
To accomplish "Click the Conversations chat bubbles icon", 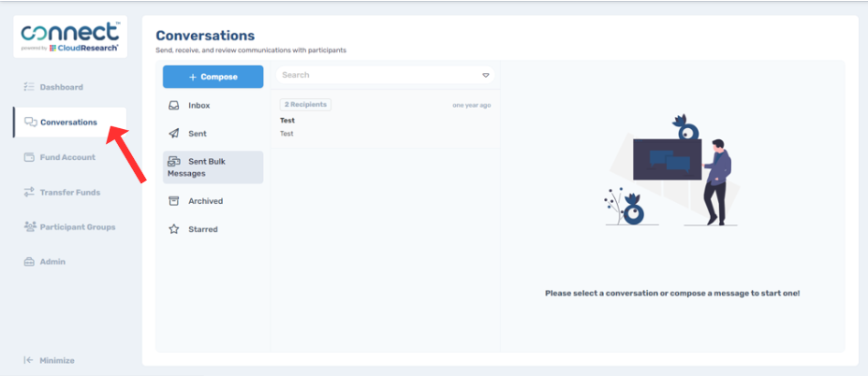I will tap(31, 123).
